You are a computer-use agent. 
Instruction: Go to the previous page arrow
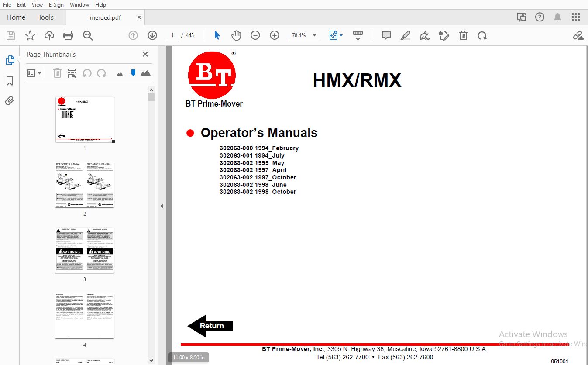(133, 35)
